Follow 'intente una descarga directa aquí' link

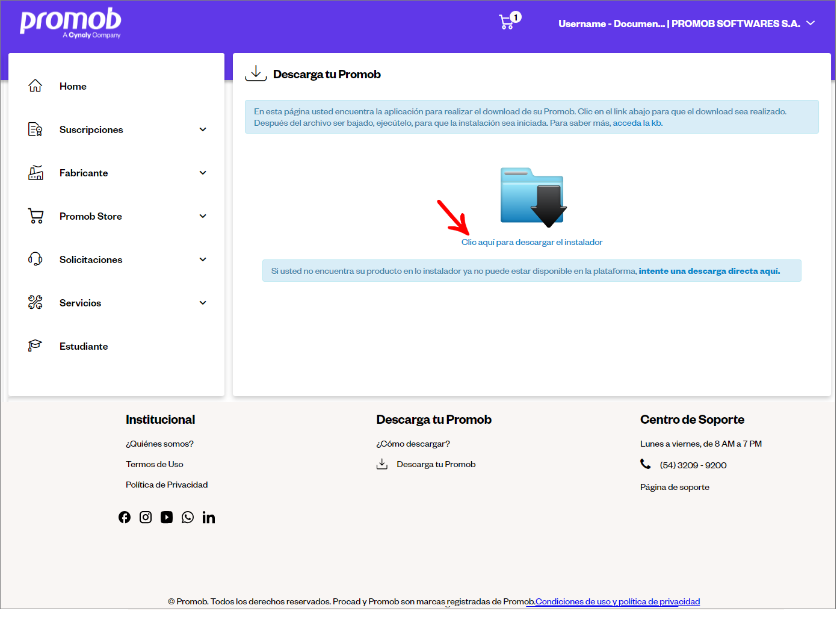coord(709,271)
